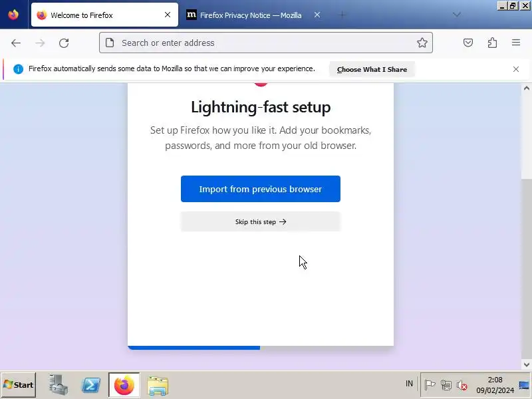532x399 pixels.
Task: Click the muted volume tray icon
Action: (462, 385)
